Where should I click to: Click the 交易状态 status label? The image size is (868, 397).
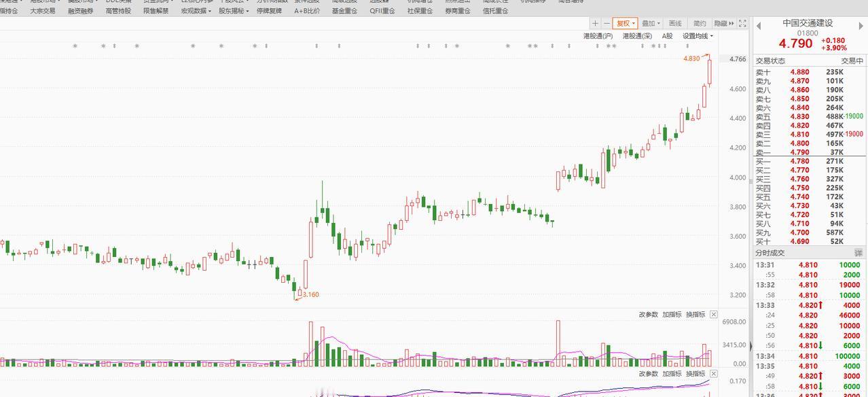click(x=771, y=61)
